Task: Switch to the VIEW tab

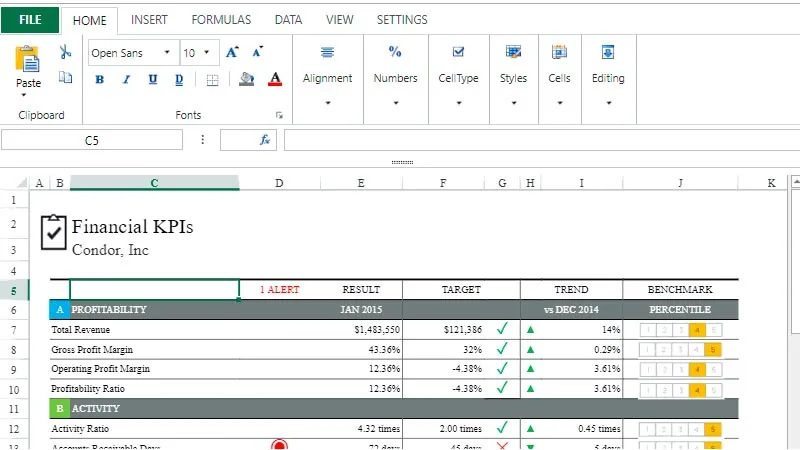Action: coord(339,20)
